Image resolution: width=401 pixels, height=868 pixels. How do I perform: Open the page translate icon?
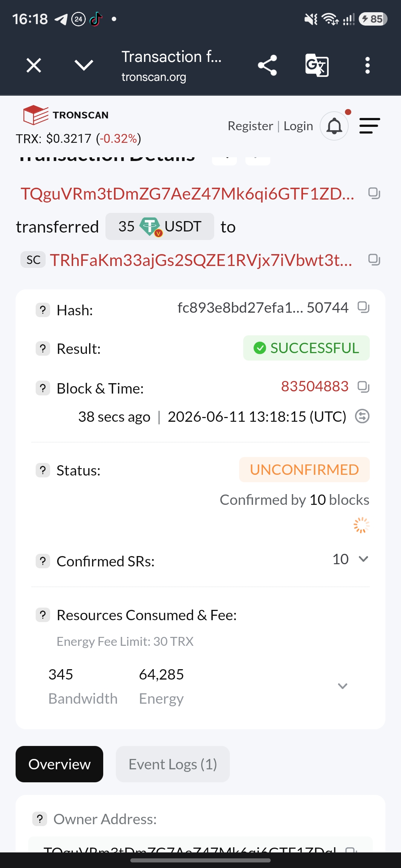tap(317, 65)
